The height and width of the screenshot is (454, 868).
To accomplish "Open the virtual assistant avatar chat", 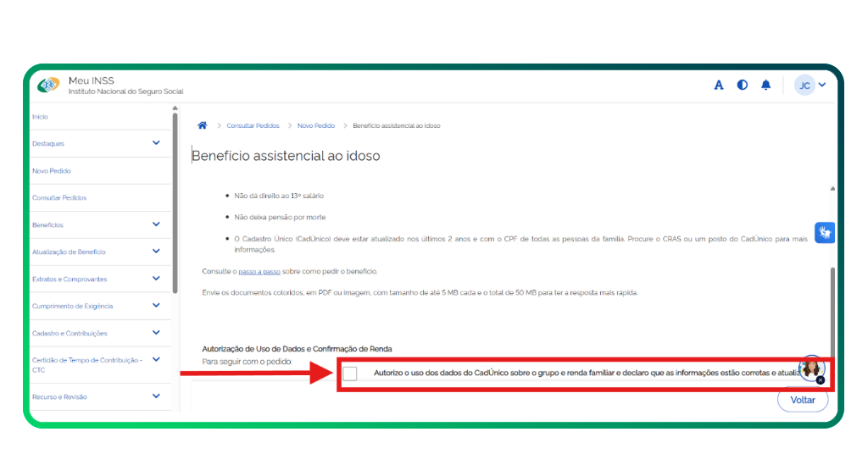I will (811, 368).
